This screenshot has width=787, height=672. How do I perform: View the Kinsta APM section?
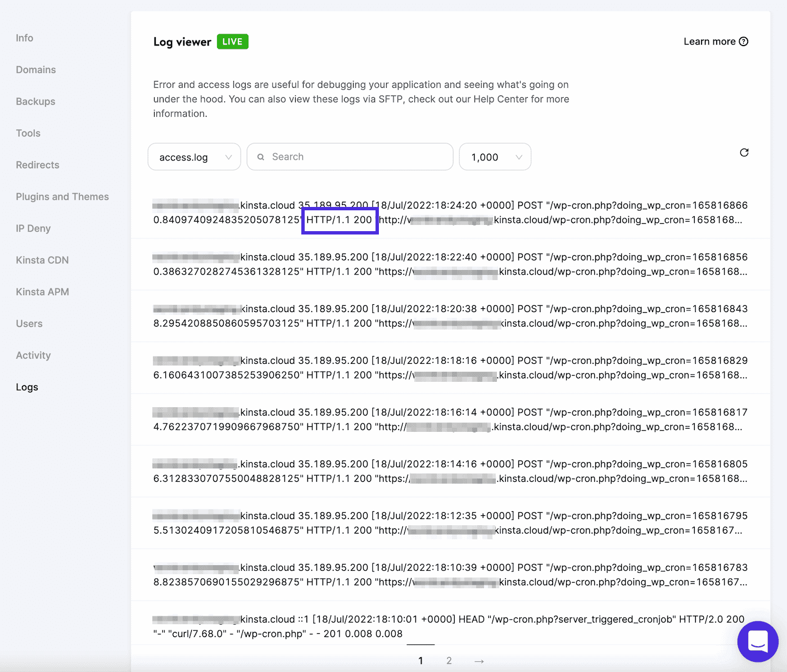click(x=42, y=291)
